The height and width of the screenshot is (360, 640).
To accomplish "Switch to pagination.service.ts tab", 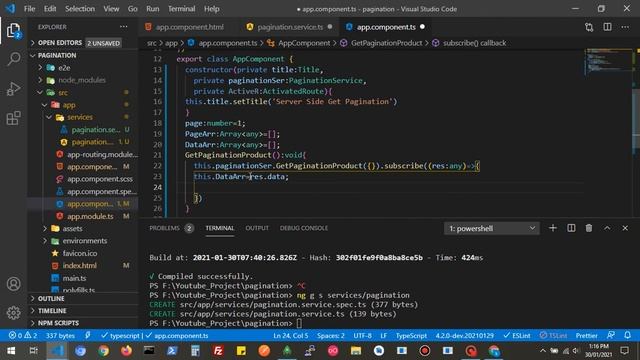I will [290, 27].
